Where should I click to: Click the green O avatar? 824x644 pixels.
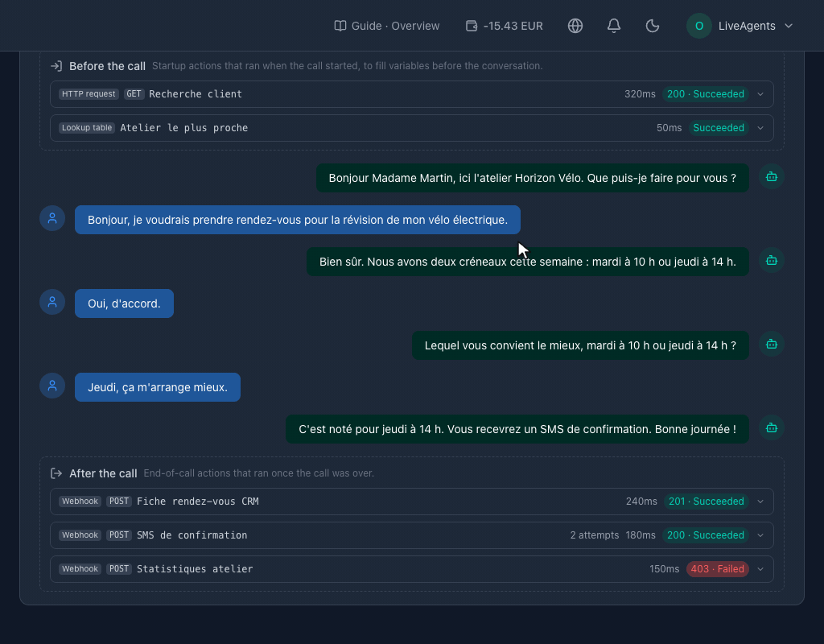pos(699,26)
